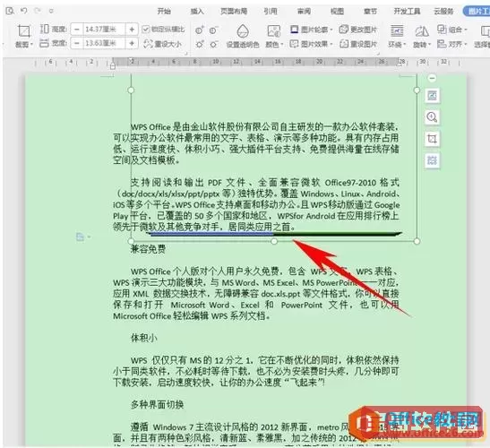
Task: Click the bottom-middle resize handle of picture
Action: (274, 241)
